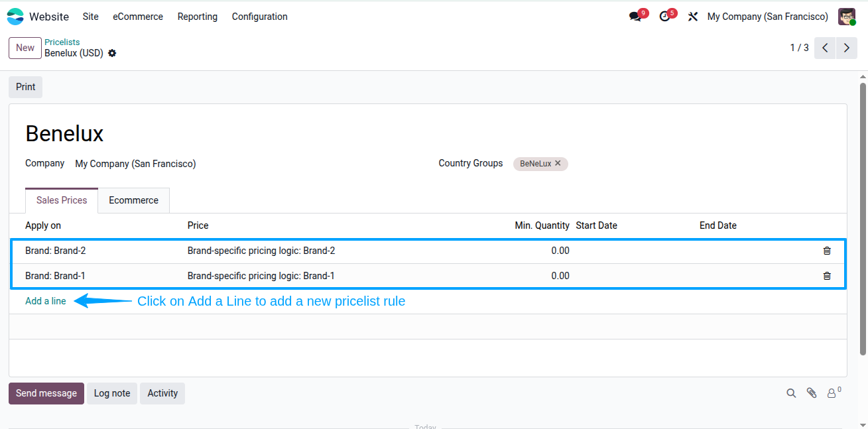The image size is (868, 429).
Task: Delete the Brand-2 pricelist rule
Action: pyautogui.click(x=827, y=251)
